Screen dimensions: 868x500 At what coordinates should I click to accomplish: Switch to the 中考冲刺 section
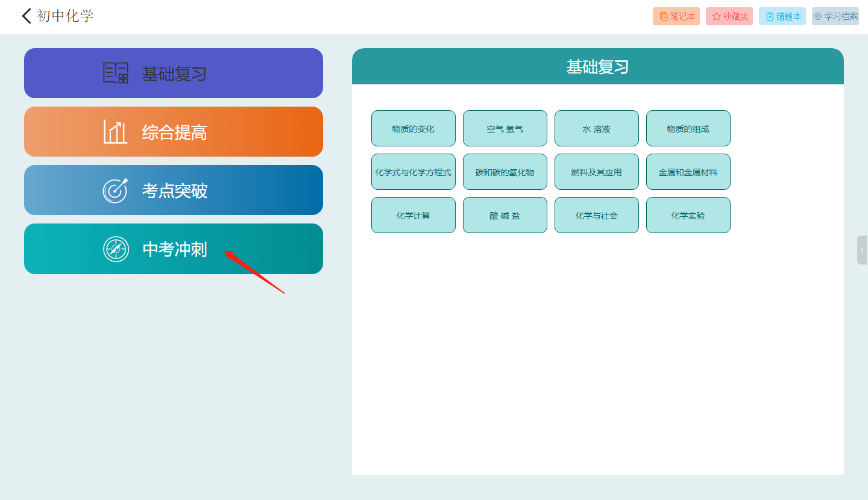(174, 249)
